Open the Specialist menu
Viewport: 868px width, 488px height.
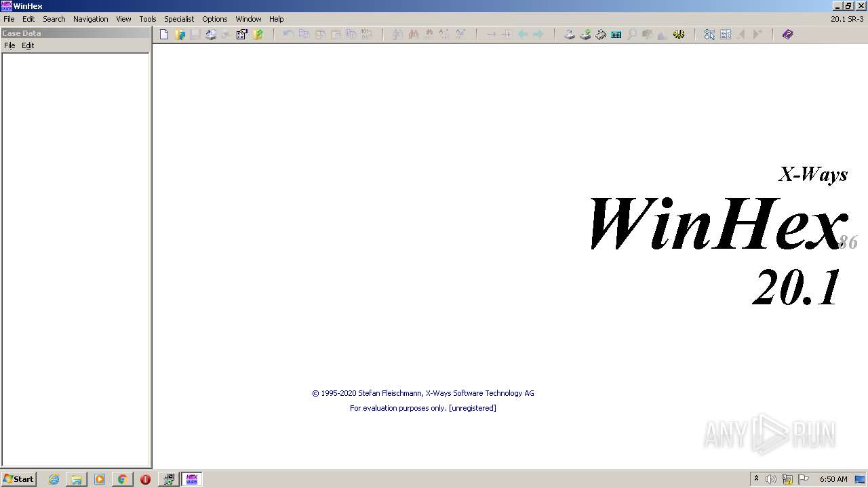pyautogui.click(x=179, y=19)
